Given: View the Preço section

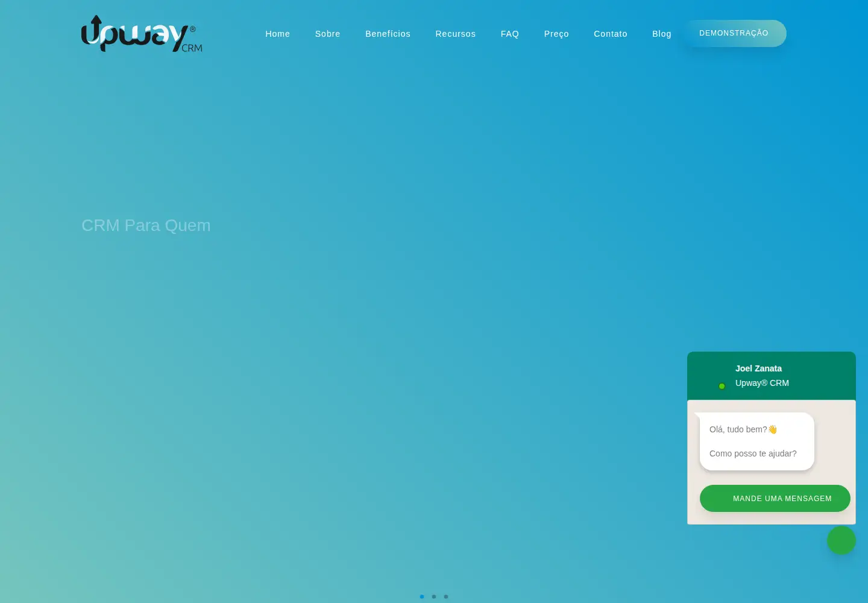Looking at the screenshot, I should coord(556,34).
